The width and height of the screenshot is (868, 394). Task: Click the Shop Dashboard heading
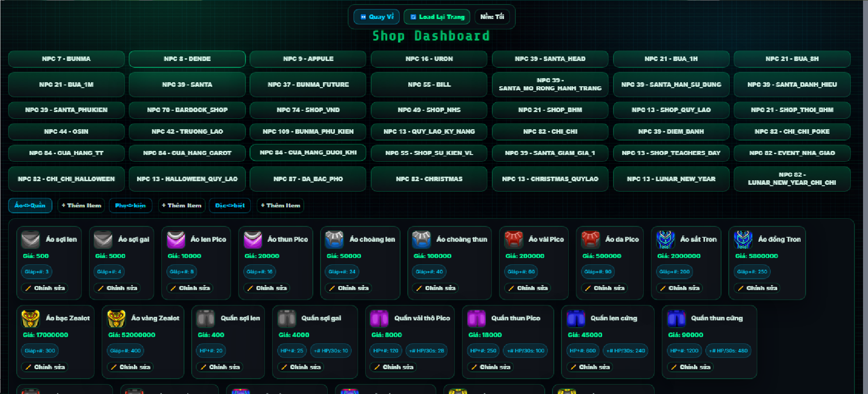[x=431, y=36]
